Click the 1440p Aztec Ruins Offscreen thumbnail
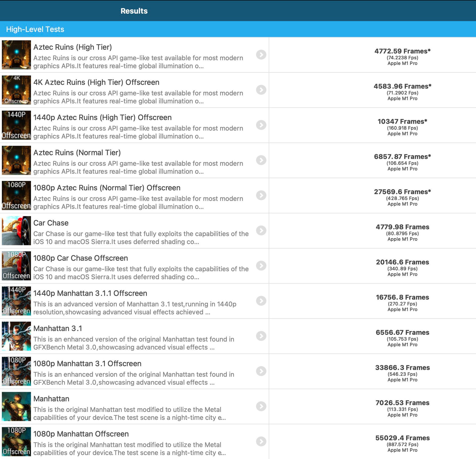This screenshot has width=476, height=459. click(16, 125)
